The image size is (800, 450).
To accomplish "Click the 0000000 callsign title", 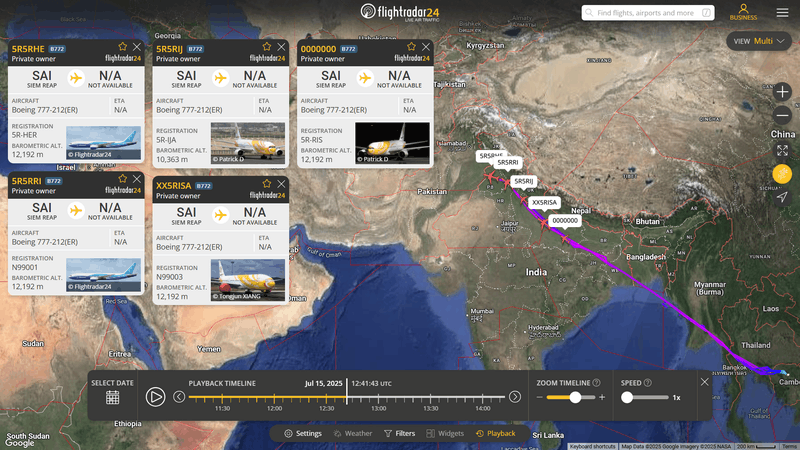I will tap(318, 49).
